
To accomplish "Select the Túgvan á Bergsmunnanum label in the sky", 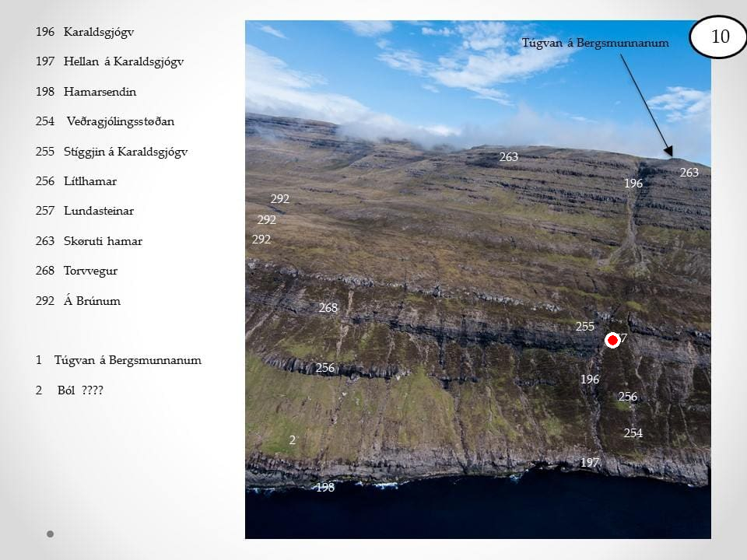I will click(596, 43).
